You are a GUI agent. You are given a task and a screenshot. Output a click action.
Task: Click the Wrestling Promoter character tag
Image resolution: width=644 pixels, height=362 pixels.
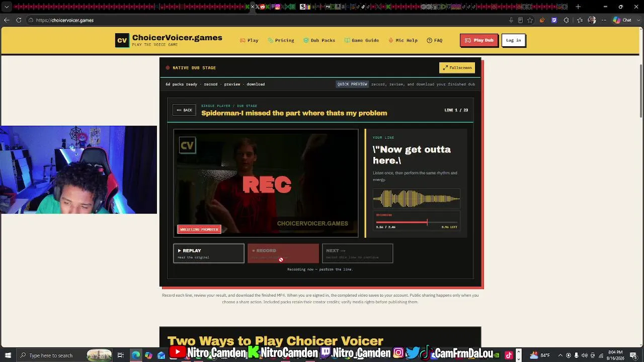click(x=199, y=229)
